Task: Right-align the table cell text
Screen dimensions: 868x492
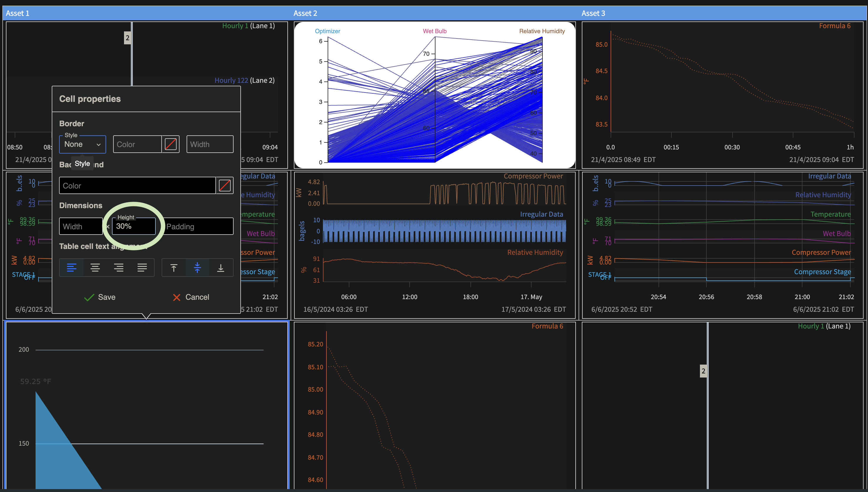Action: coord(118,268)
